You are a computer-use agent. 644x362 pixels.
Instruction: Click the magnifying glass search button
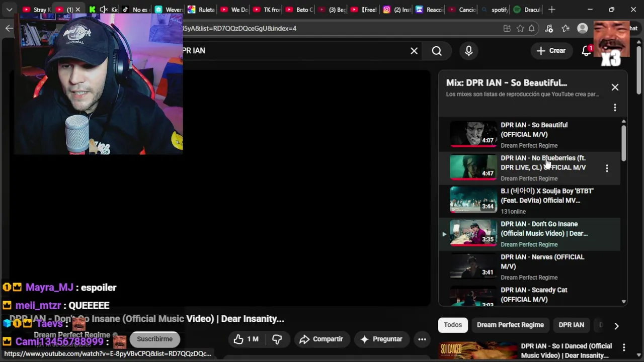tap(437, 51)
